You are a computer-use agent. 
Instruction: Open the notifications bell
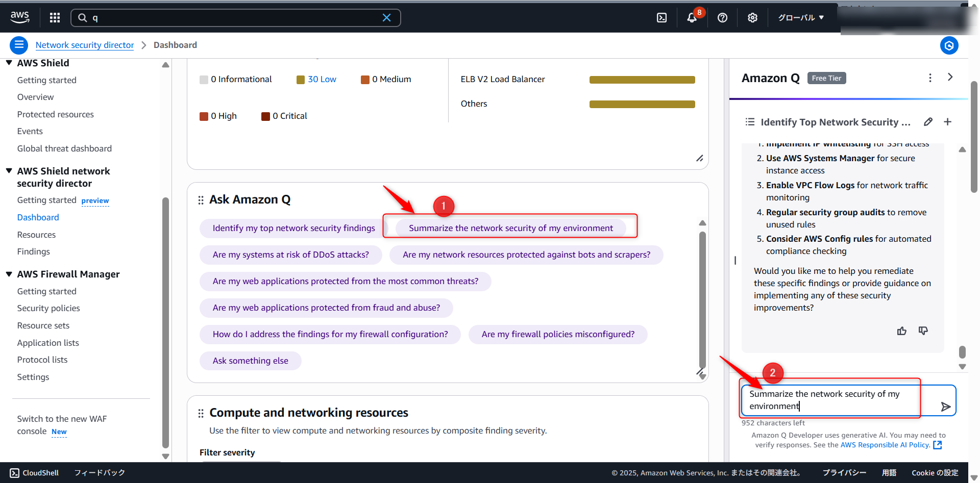pyautogui.click(x=692, y=18)
